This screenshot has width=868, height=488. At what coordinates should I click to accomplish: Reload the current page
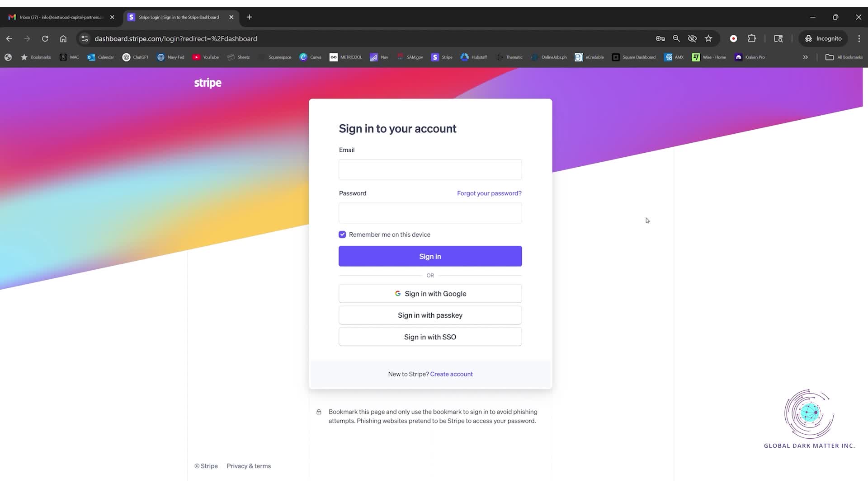tap(45, 39)
